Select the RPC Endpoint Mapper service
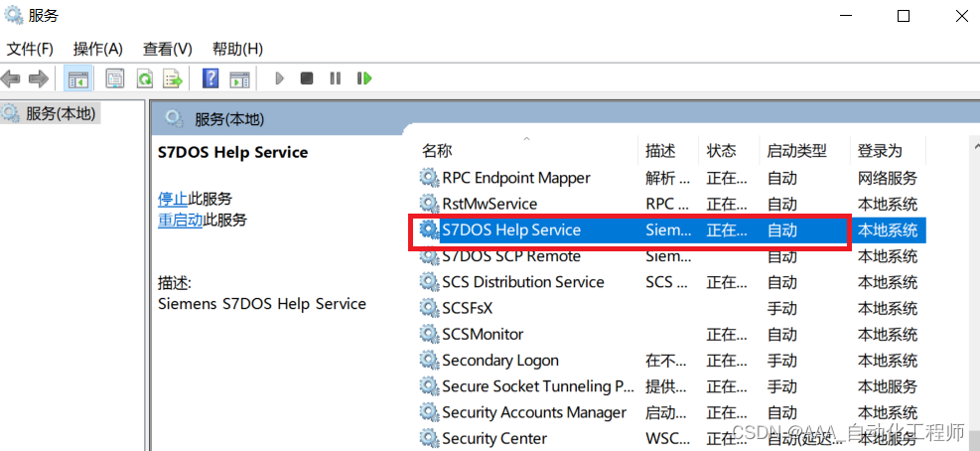980x451 pixels. tap(671, 178)
